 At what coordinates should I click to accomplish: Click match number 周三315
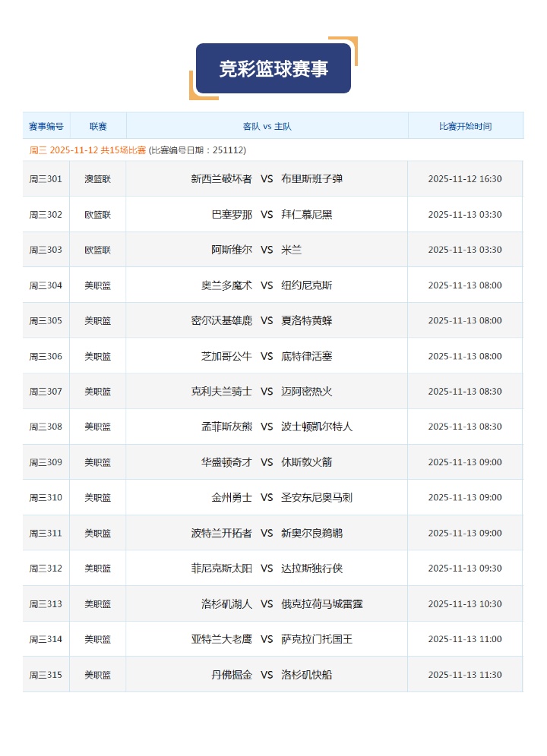pyautogui.click(x=46, y=675)
